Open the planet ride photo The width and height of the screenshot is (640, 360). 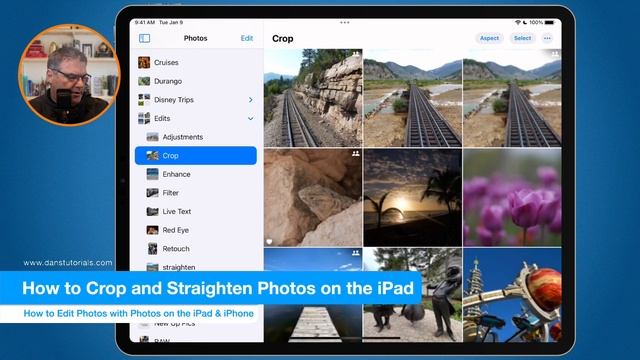pyautogui.click(x=512, y=295)
